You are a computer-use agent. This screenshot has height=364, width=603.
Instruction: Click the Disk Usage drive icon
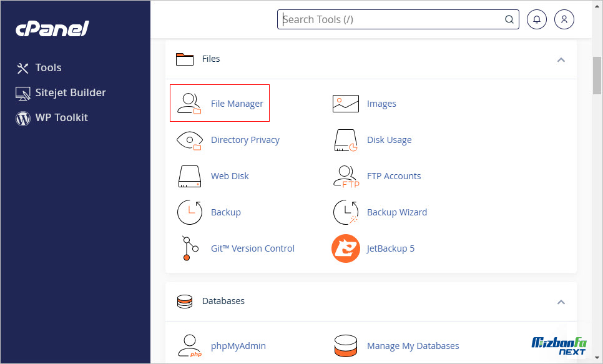click(345, 140)
